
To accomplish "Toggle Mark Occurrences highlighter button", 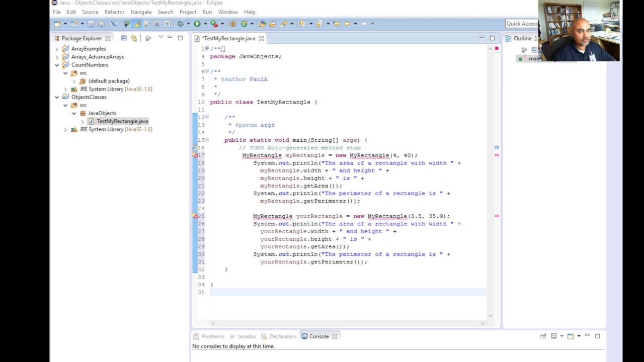I will tap(137, 24).
